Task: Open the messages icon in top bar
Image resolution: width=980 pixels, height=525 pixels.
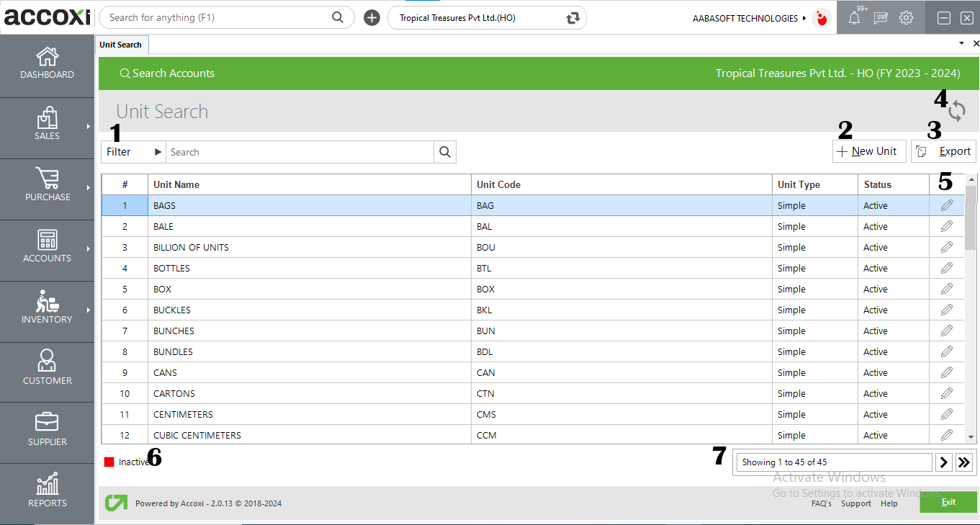Action: click(880, 17)
